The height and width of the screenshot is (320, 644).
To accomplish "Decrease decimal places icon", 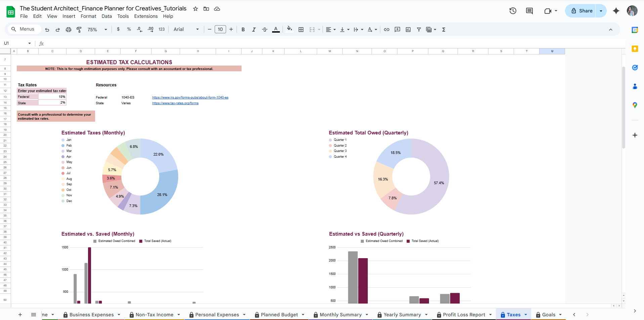I will click(x=140, y=29).
